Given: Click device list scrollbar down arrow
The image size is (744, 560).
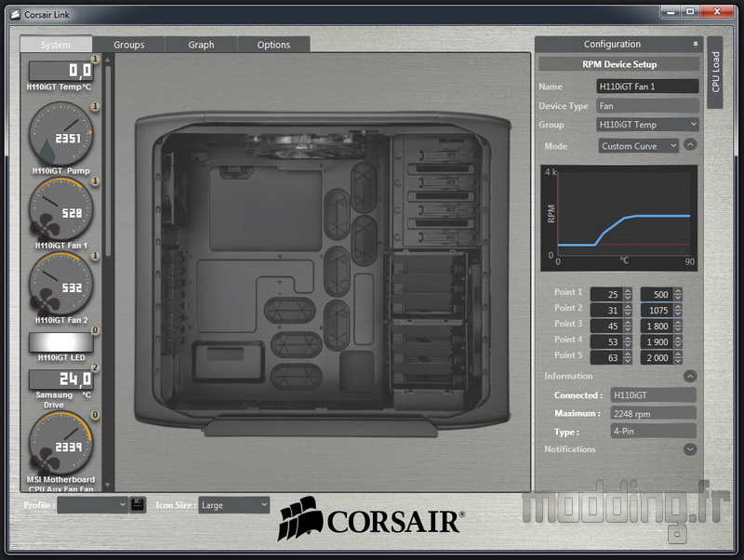Looking at the screenshot, I should [108, 485].
